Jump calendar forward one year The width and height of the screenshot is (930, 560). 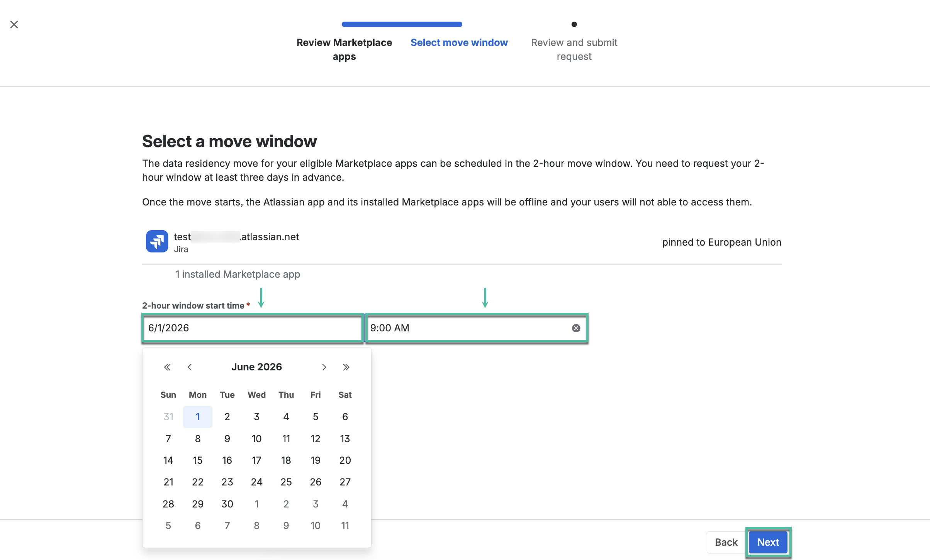point(346,367)
